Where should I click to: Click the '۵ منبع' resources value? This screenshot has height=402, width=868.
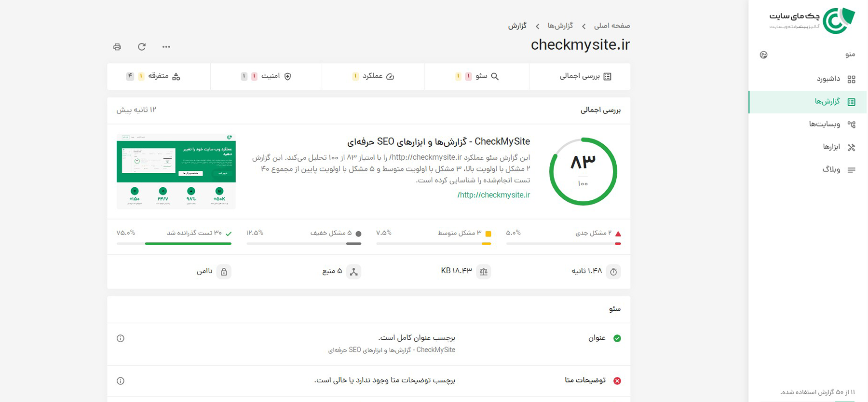point(332,271)
